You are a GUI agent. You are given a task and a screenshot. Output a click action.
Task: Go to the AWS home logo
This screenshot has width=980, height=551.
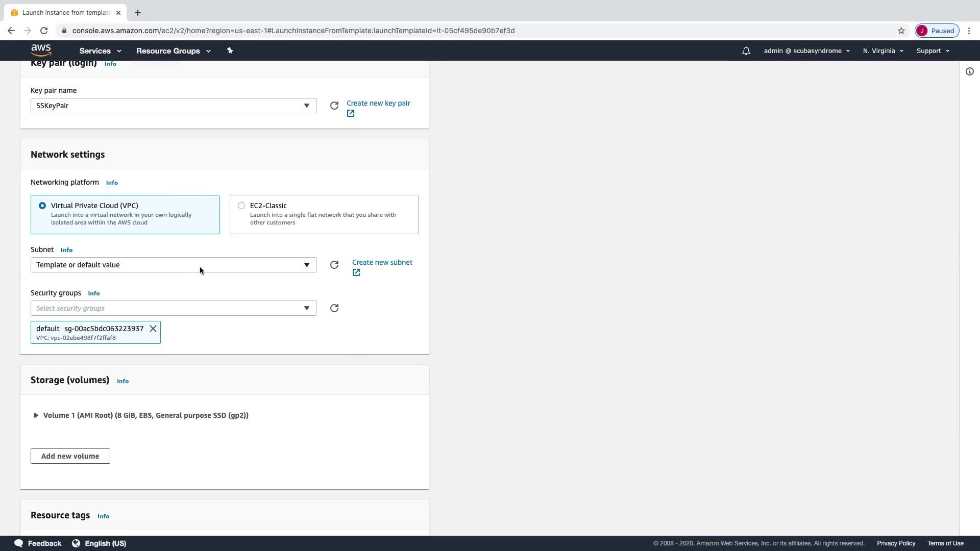(x=41, y=50)
